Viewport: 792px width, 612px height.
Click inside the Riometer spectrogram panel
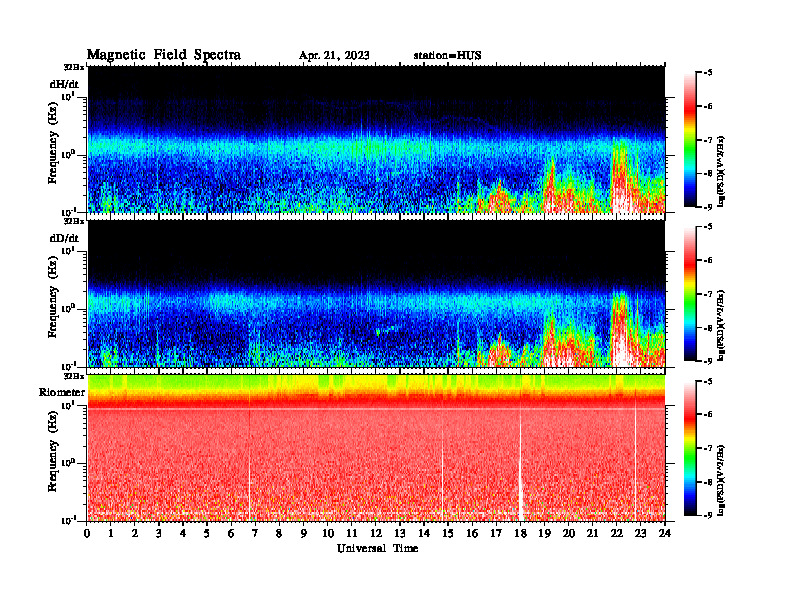coord(376,447)
